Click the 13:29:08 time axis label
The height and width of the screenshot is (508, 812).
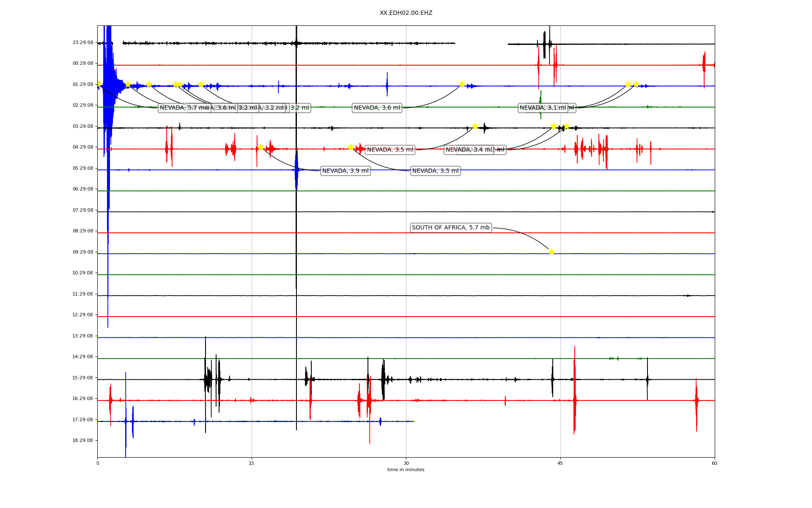[83, 336]
